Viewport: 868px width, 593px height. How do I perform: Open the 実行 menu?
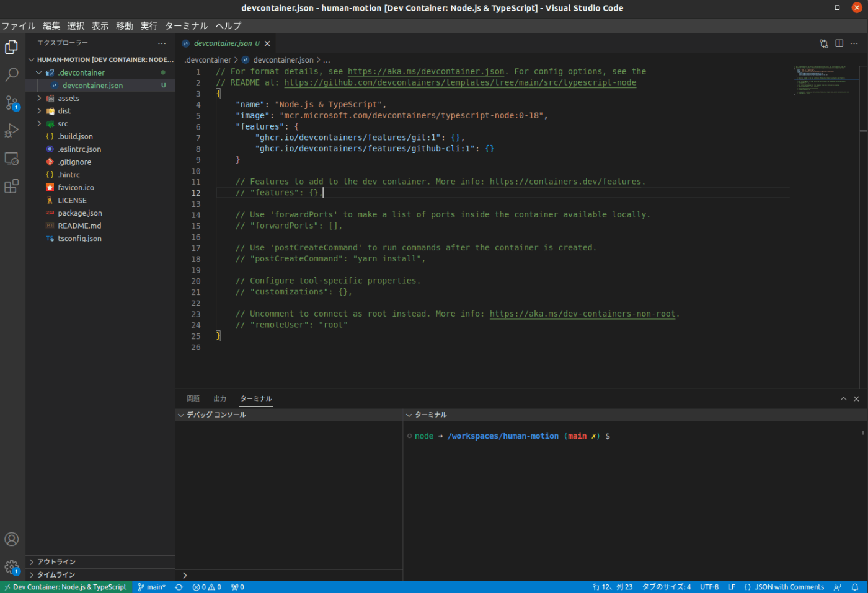149,26
